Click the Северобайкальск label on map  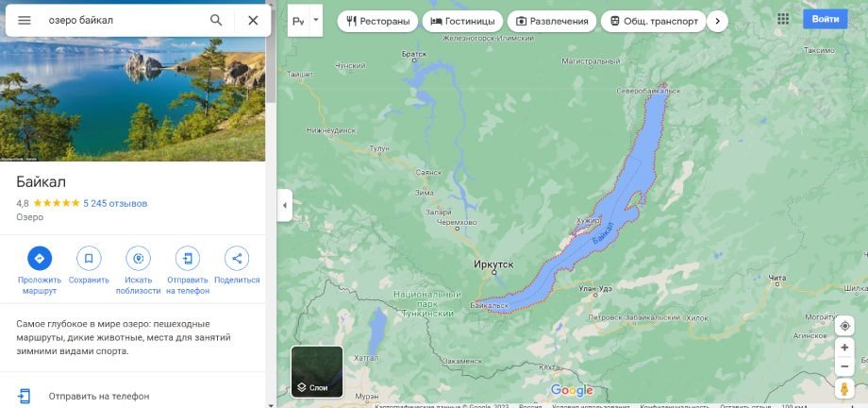click(x=648, y=91)
